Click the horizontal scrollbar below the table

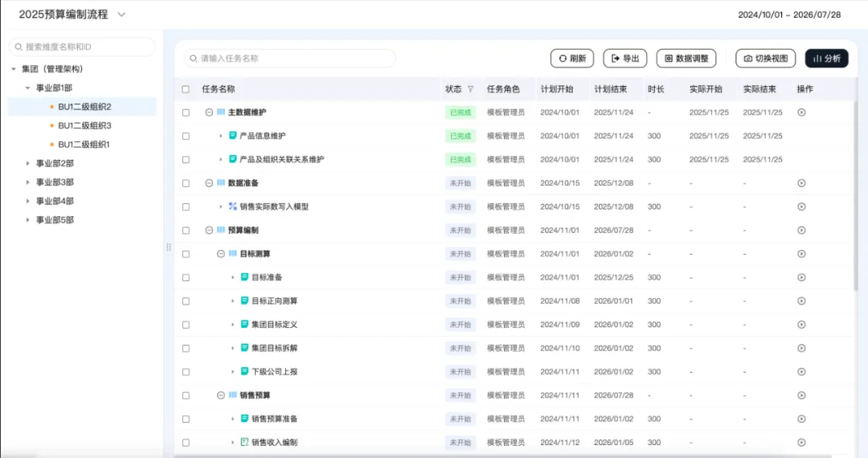coord(504,456)
